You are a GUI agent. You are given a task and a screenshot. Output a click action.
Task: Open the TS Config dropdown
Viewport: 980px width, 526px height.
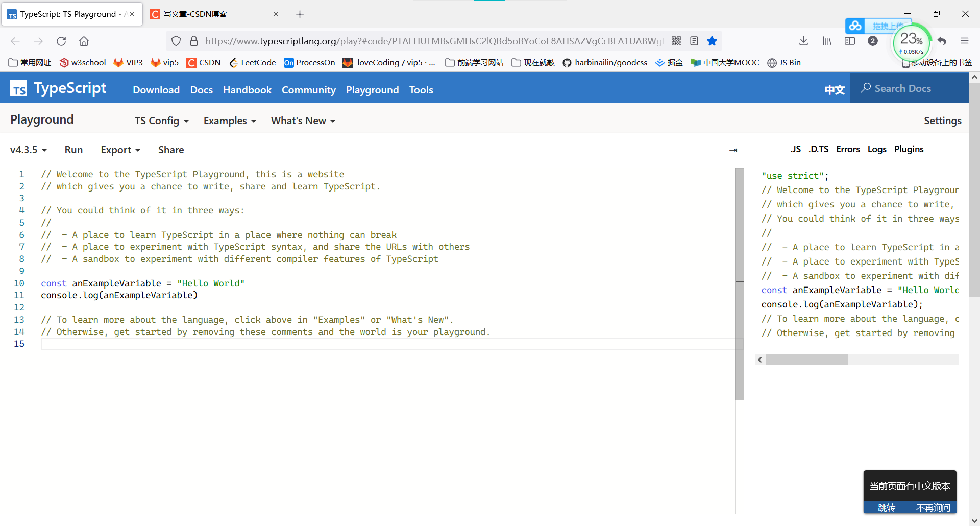[161, 121]
